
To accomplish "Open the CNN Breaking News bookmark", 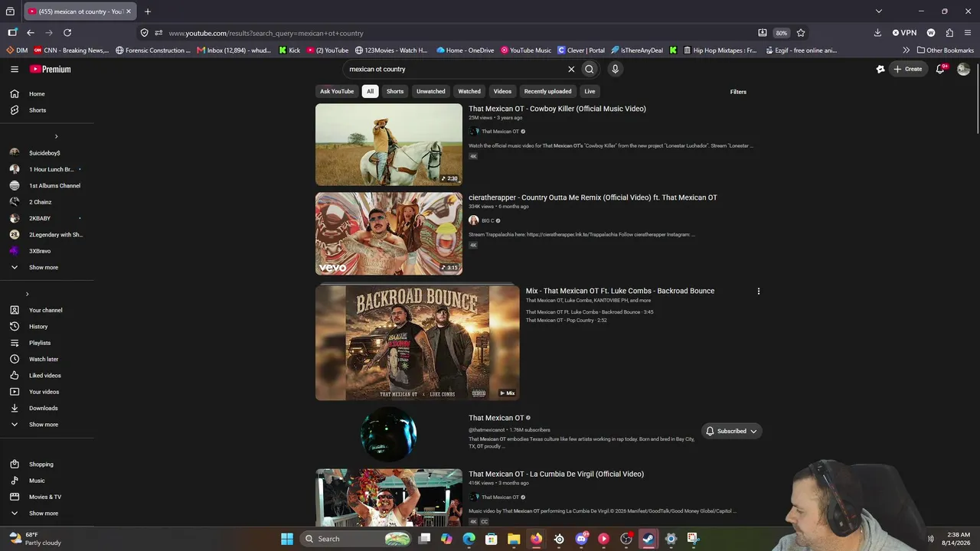I will pos(71,51).
